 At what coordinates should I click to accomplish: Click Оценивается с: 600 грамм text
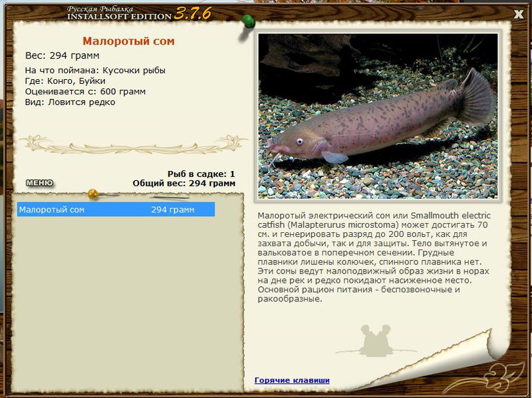85,92
